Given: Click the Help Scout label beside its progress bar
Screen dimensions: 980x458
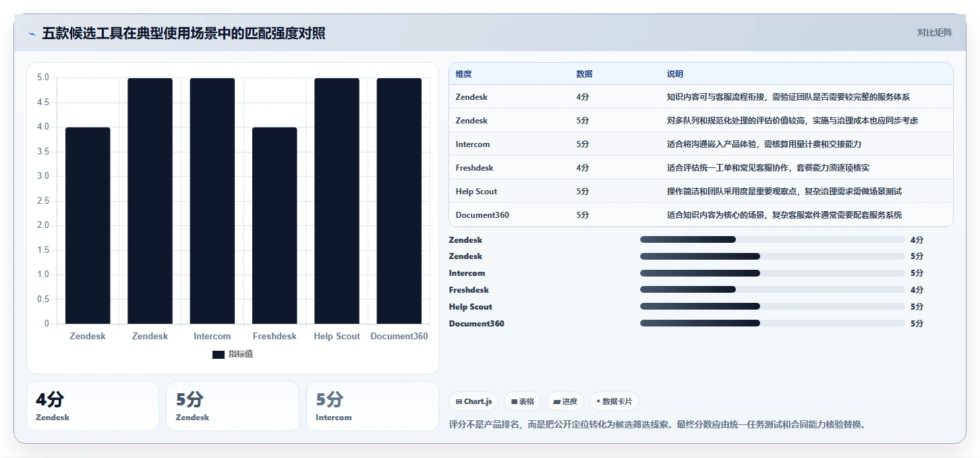Looking at the screenshot, I should point(470,307).
